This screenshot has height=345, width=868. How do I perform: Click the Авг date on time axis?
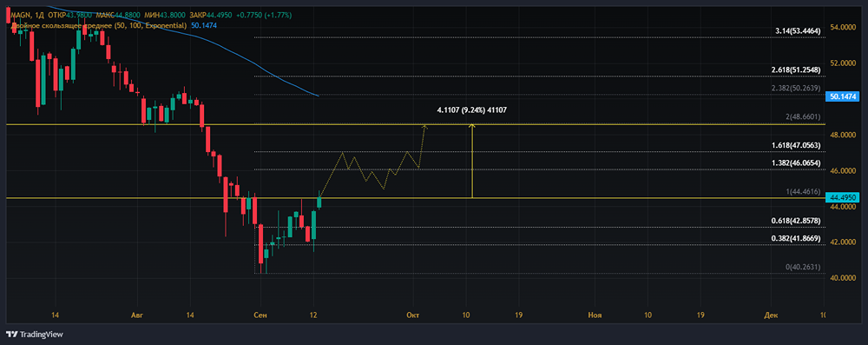click(x=136, y=315)
